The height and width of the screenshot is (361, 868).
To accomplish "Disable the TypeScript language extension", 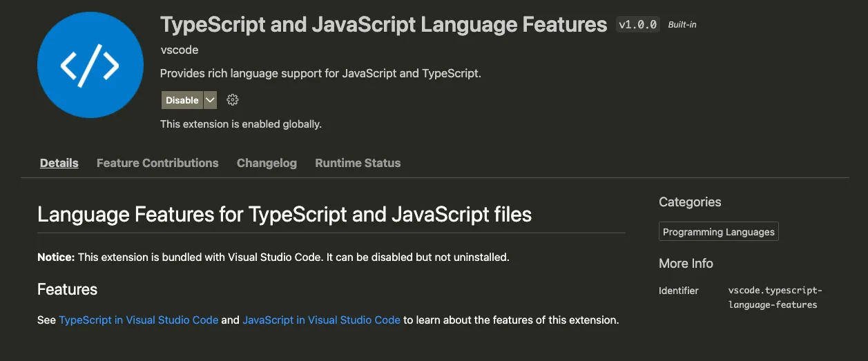I will 182,100.
